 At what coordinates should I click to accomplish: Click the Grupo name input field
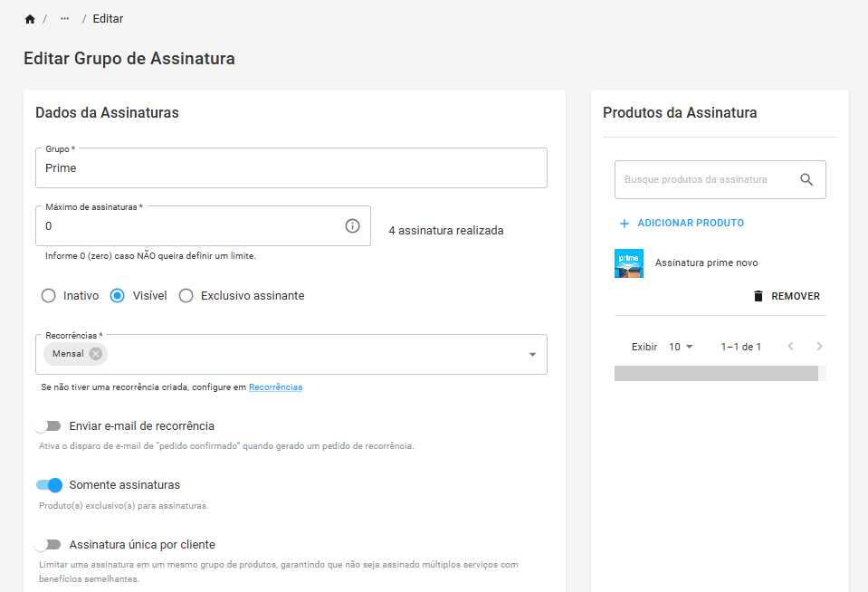coord(291,167)
